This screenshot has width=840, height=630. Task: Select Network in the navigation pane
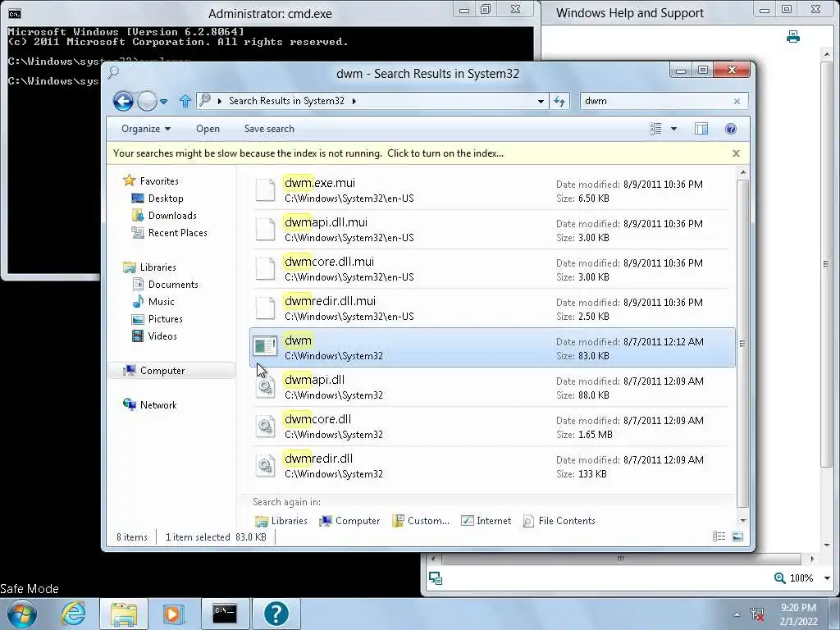point(158,405)
